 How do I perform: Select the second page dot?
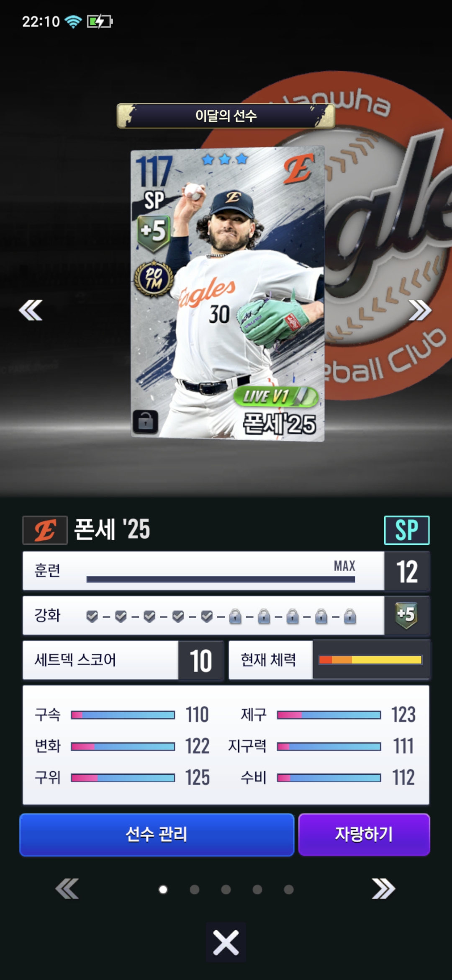[x=195, y=889]
